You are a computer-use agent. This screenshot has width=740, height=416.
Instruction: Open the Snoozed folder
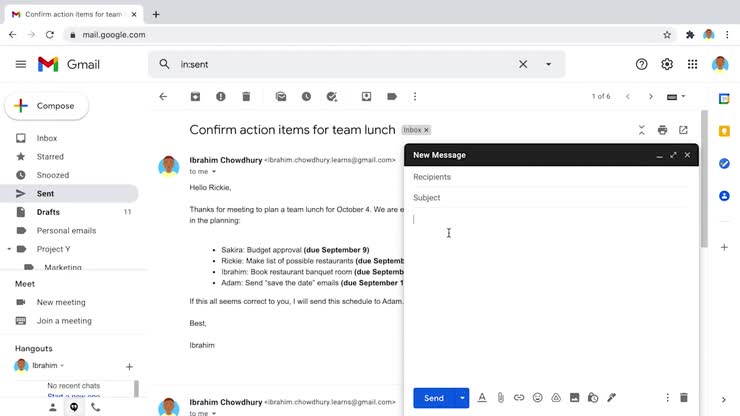click(x=53, y=175)
